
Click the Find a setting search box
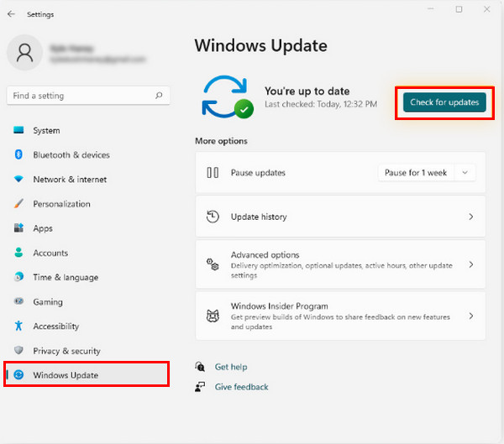pos(88,96)
